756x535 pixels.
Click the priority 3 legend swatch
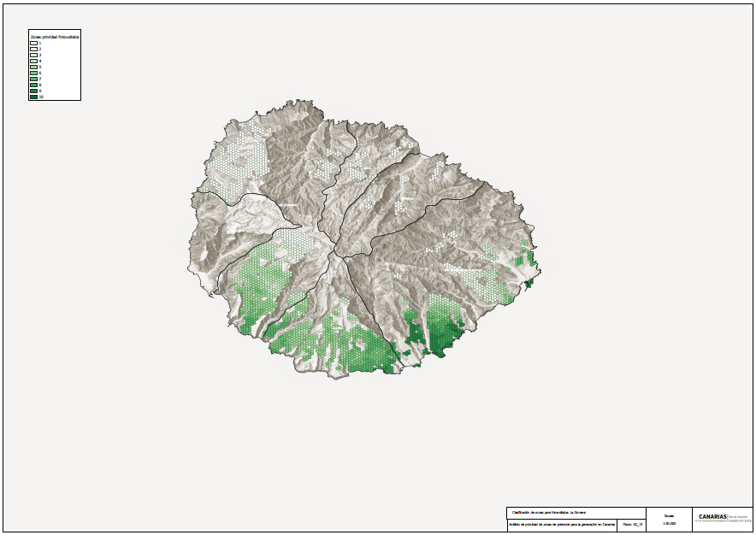coord(33,55)
